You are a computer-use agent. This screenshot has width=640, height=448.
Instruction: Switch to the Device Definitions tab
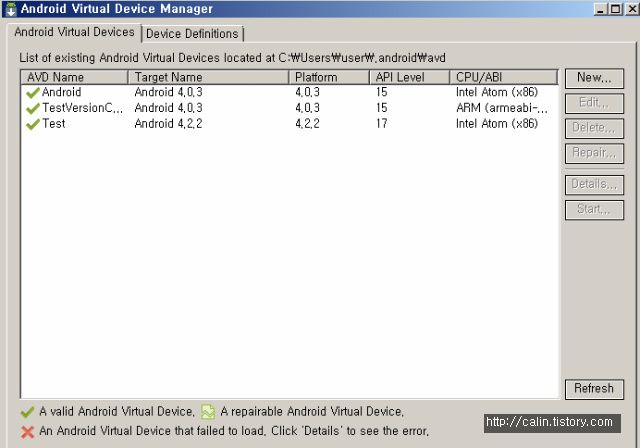pos(192,34)
